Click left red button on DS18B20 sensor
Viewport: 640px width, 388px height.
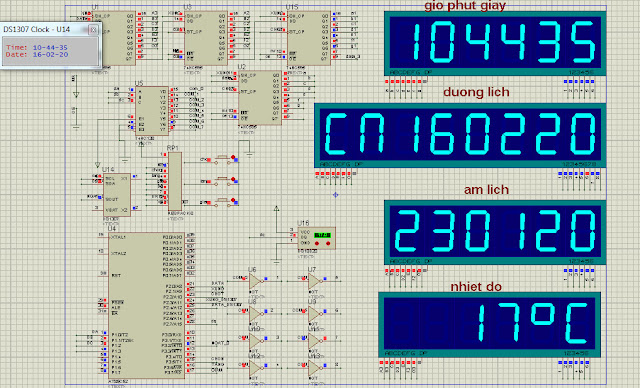[317, 244]
